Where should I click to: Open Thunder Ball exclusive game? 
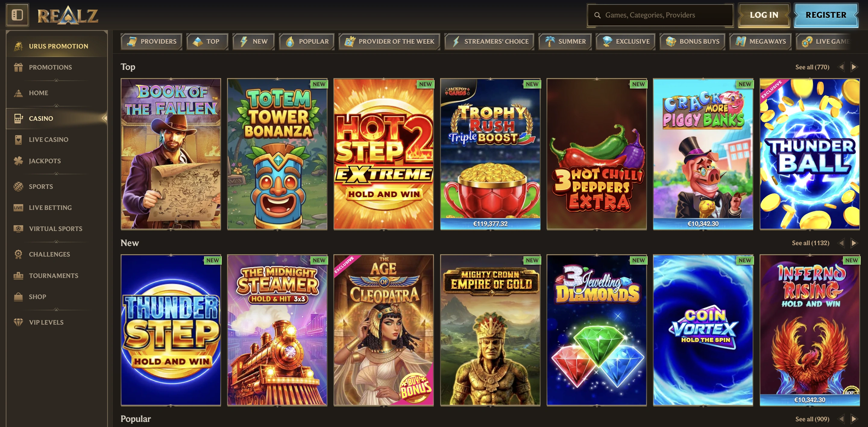click(810, 154)
